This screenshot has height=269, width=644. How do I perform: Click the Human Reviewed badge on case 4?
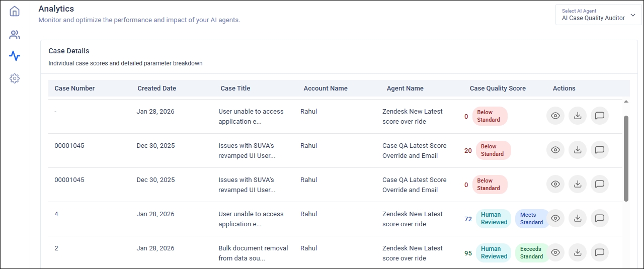click(x=494, y=218)
